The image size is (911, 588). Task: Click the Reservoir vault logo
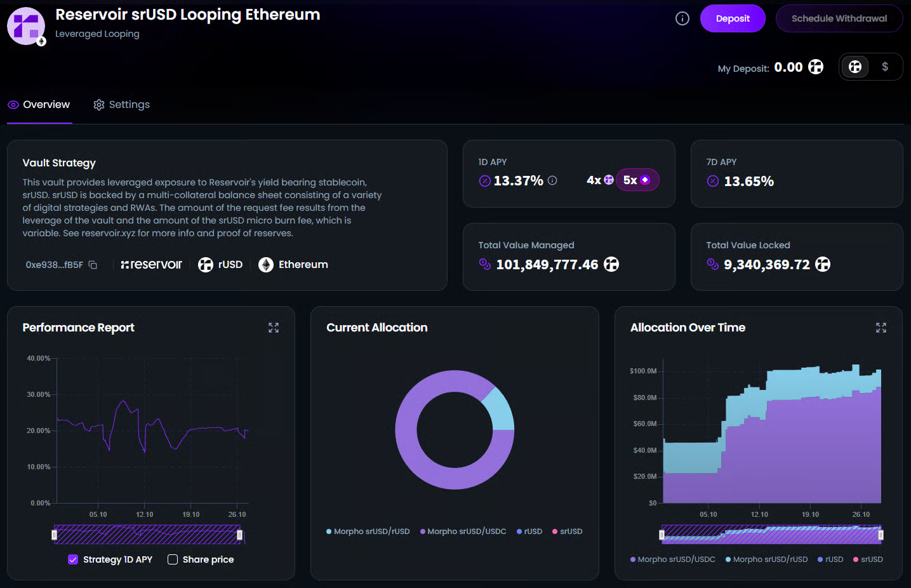(26, 26)
